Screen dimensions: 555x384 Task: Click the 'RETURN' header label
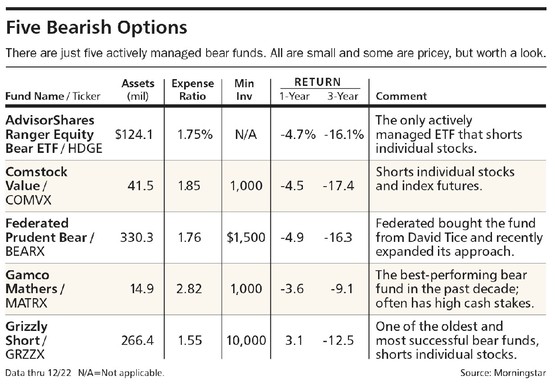pos(317,82)
